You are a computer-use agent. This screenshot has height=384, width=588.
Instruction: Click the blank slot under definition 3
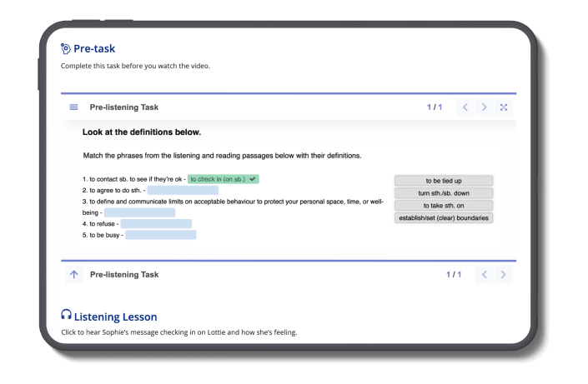(139, 212)
